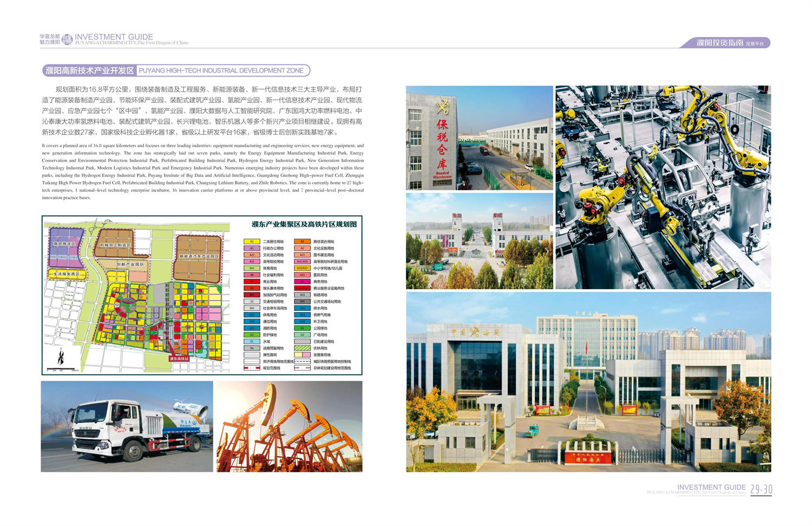812x526 pixels.
Task: Click the orange 商住混合用地 legend swatch
Action: 302,242
